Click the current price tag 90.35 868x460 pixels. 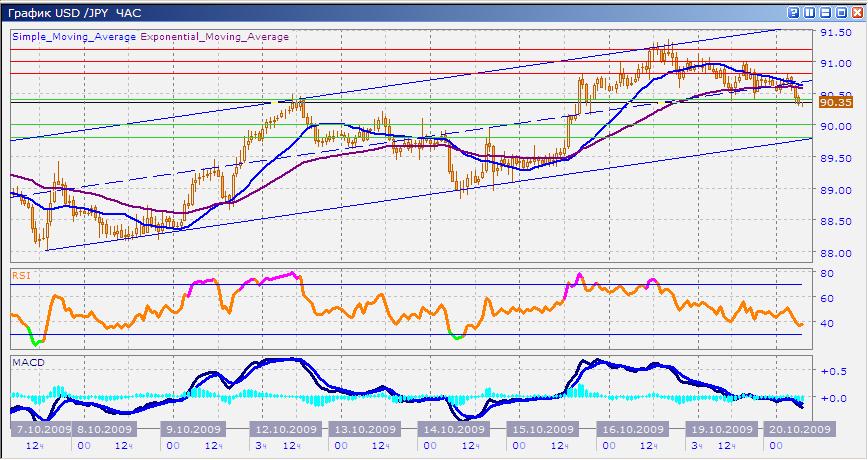pyautogui.click(x=835, y=102)
